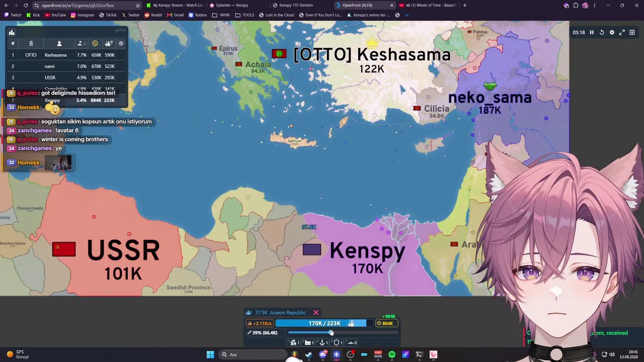The width and height of the screenshot is (644, 362).
Task: Click the 884K gold counter
Action: [x=387, y=323]
